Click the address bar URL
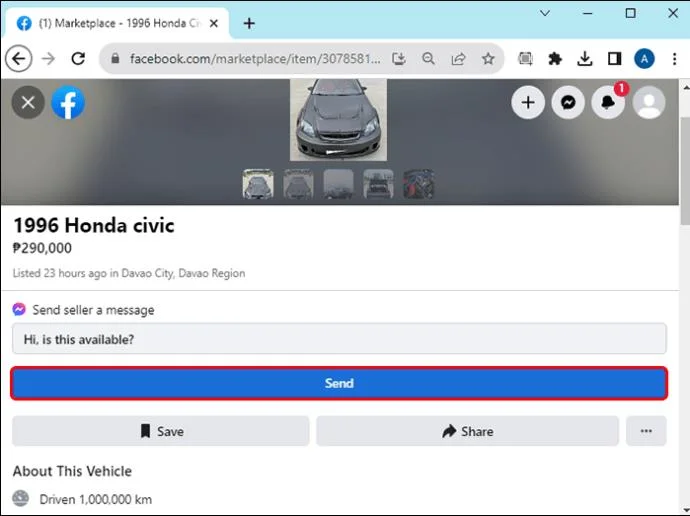690x516 pixels. [255, 59]
